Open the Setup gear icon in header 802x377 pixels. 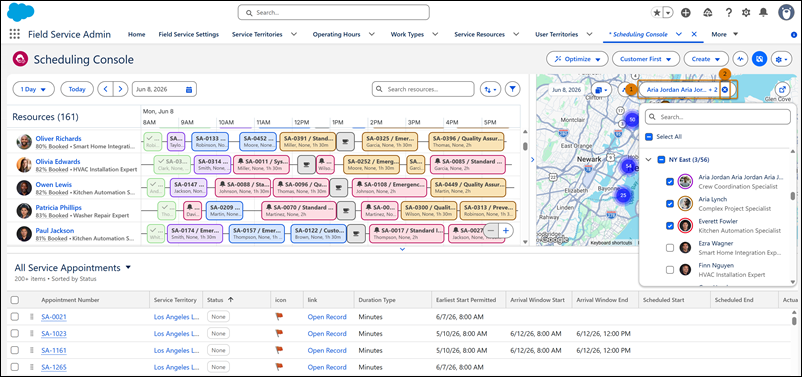click(x=746, y=12)
